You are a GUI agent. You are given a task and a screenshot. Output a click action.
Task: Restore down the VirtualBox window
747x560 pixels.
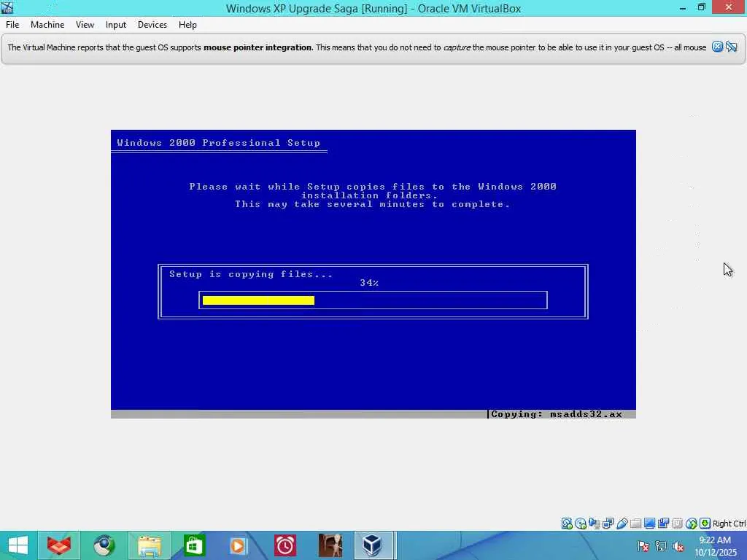pos(701,7)
